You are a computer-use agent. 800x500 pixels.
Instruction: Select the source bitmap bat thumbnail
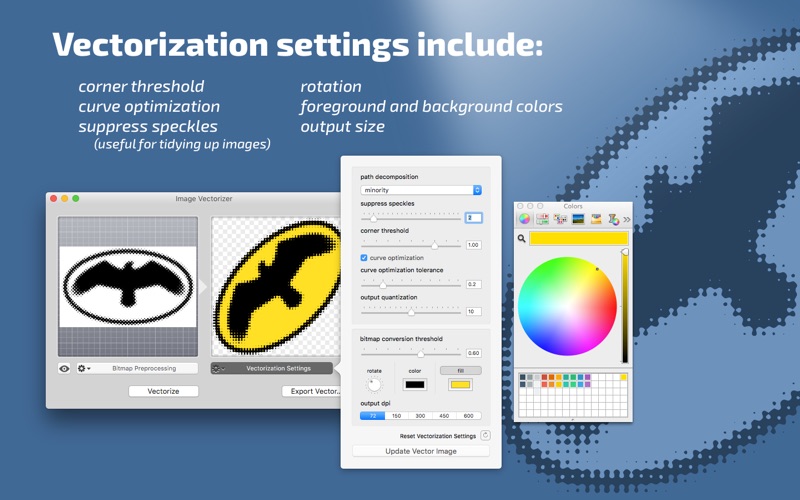128,287
